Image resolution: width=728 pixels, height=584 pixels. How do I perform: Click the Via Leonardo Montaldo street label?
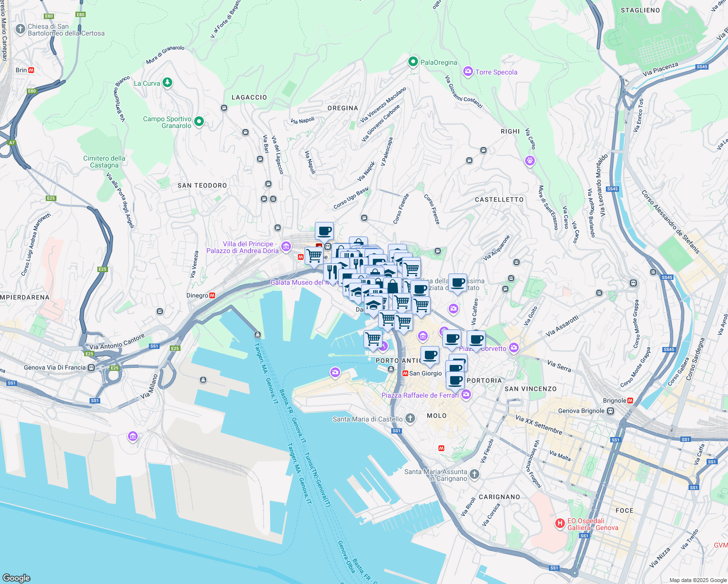click(602, 185)
